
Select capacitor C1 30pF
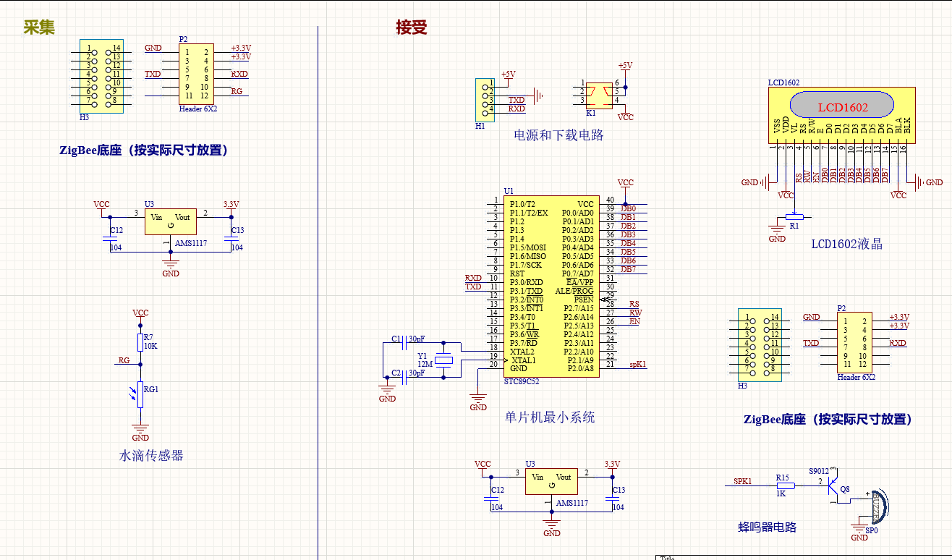[x=404, y=344]
